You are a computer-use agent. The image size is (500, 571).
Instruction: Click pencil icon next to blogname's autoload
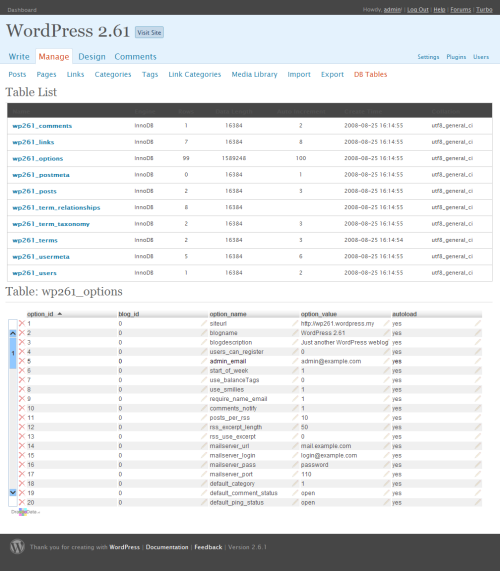(x=478, y=333)
